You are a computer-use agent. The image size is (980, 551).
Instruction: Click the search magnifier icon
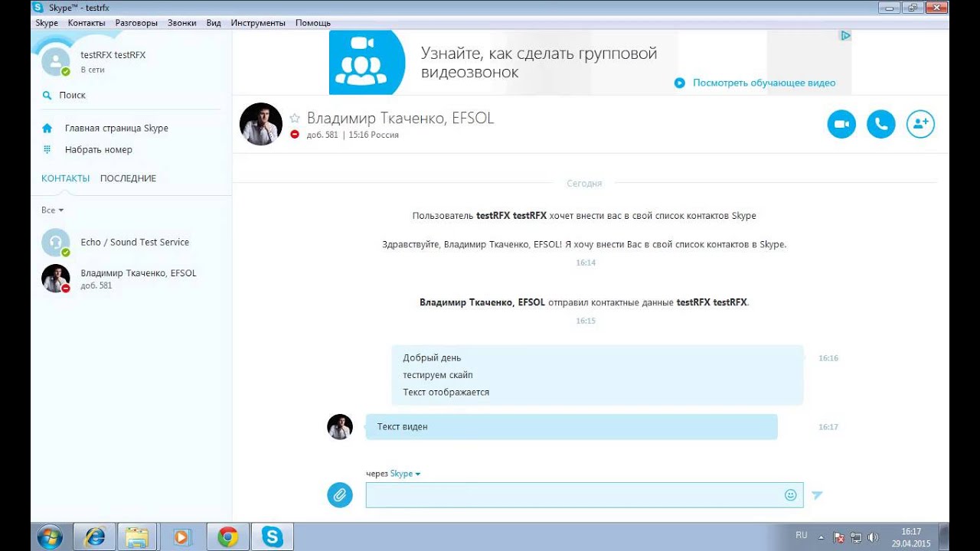click(x=47, y=96)
